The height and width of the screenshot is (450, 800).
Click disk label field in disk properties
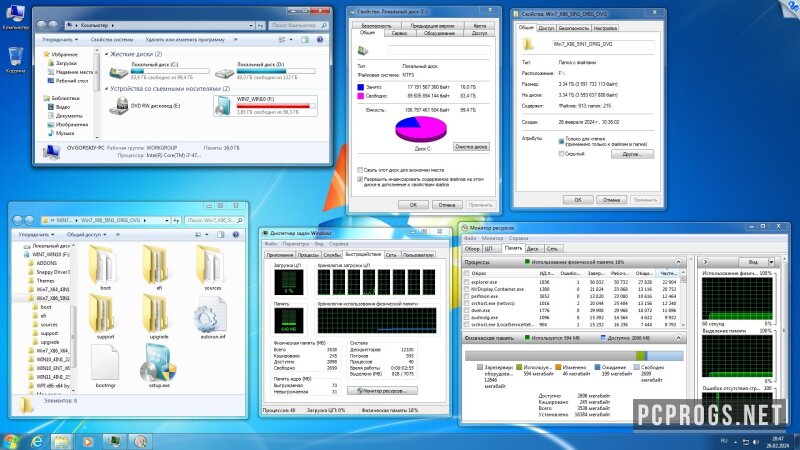(439, 50)
